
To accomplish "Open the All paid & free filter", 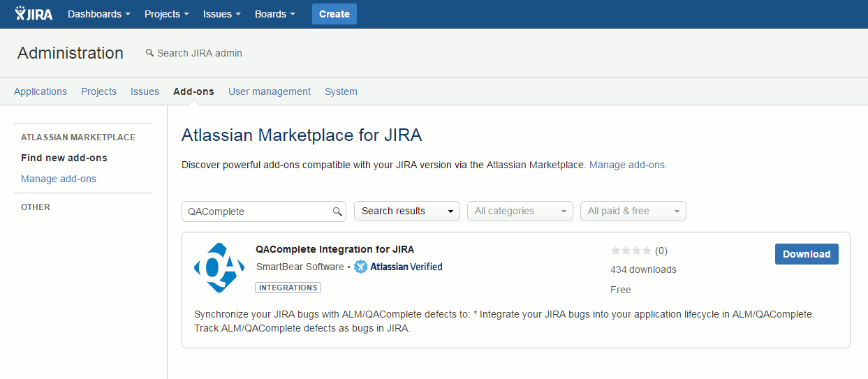I will [633, 211].
